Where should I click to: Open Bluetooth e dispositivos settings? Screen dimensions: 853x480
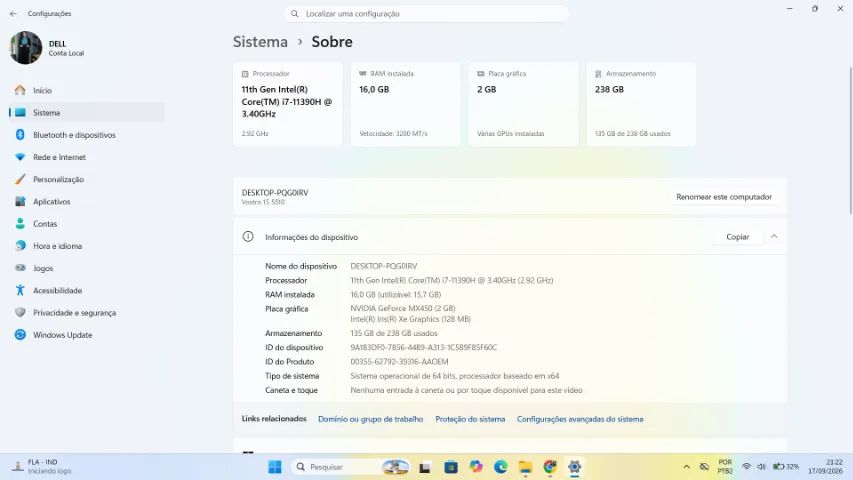86,135
